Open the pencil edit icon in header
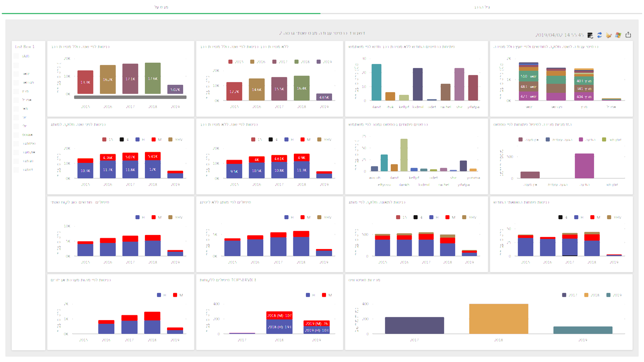The width and height of the screenshot is (644, 362). [x=609, y=35]
